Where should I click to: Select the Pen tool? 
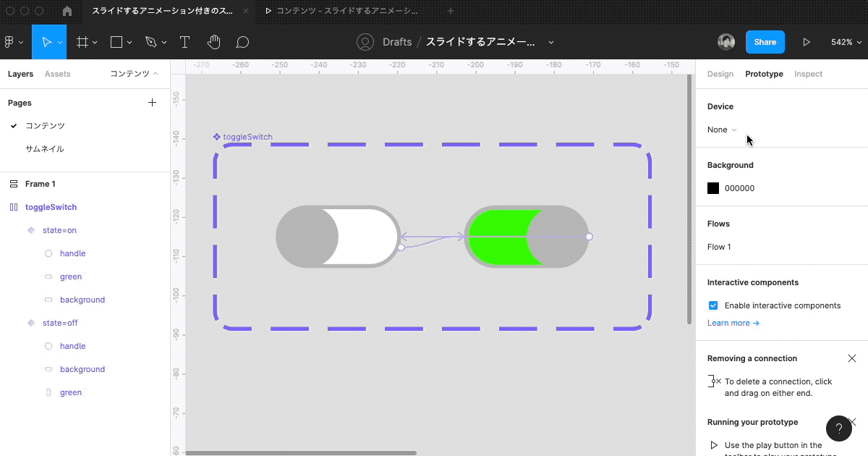pos(150,41)
